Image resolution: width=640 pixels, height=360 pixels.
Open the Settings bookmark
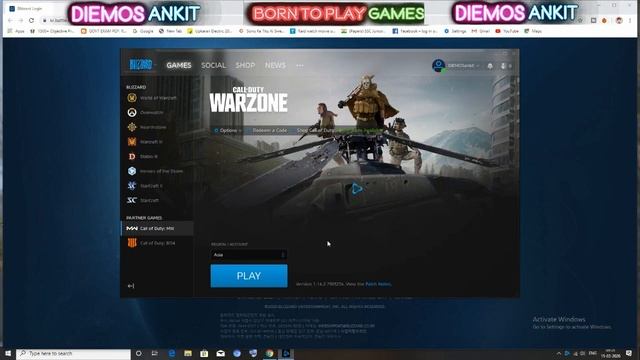pos(455,31)
